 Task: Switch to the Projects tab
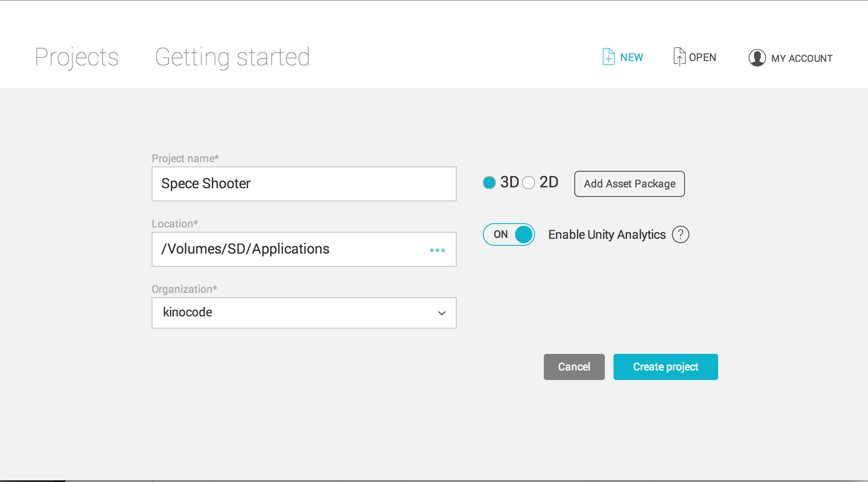click(77, 57)
